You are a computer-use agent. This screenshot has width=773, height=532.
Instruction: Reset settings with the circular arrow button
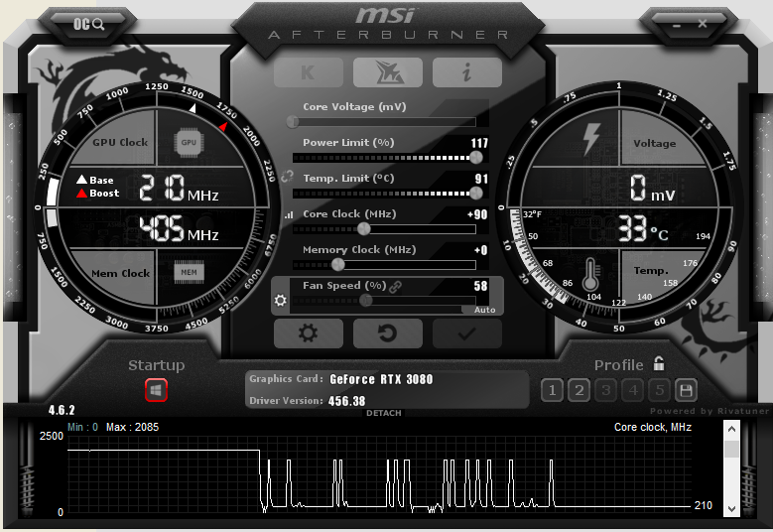(387, 333)
